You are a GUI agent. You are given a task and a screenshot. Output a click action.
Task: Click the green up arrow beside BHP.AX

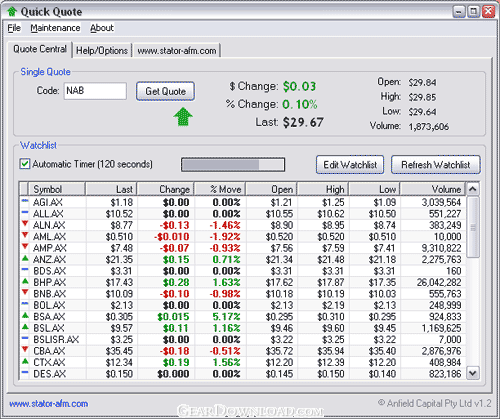coord(25,281)
